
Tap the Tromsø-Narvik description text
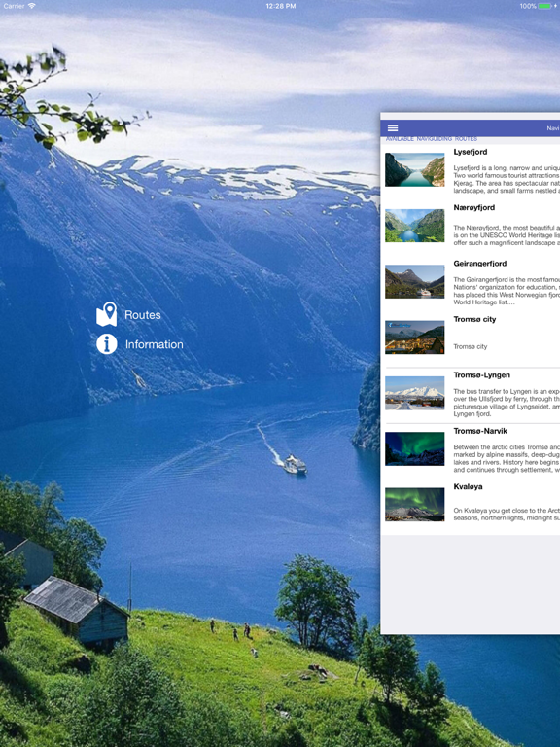[507, 458]
